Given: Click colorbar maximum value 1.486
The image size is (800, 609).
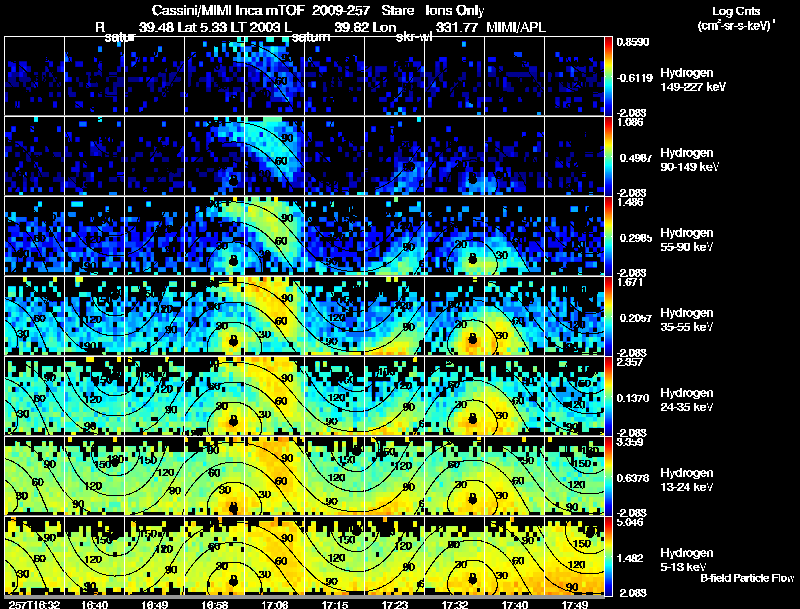Looking at the screenshot, I should [631, 202].
